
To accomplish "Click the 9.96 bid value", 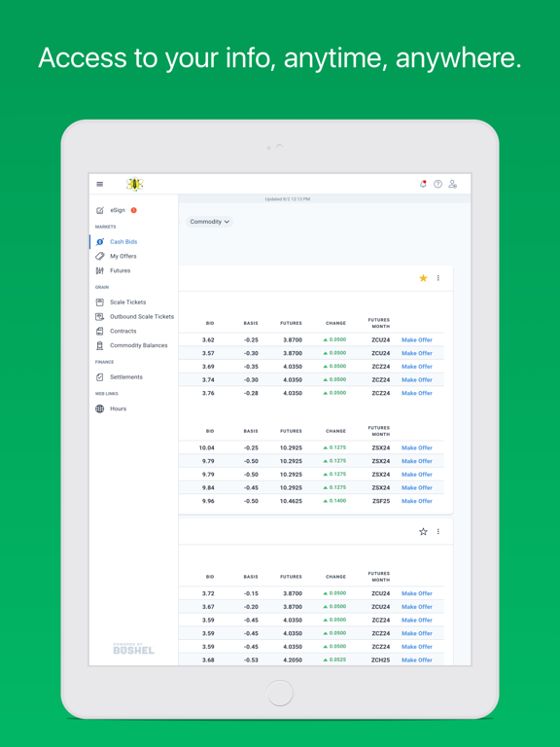I will click(x=208, y=501).
